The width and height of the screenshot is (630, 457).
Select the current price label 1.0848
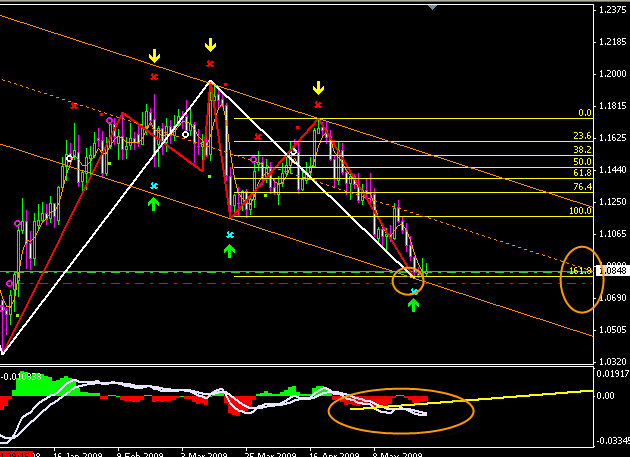coord(613,271)
